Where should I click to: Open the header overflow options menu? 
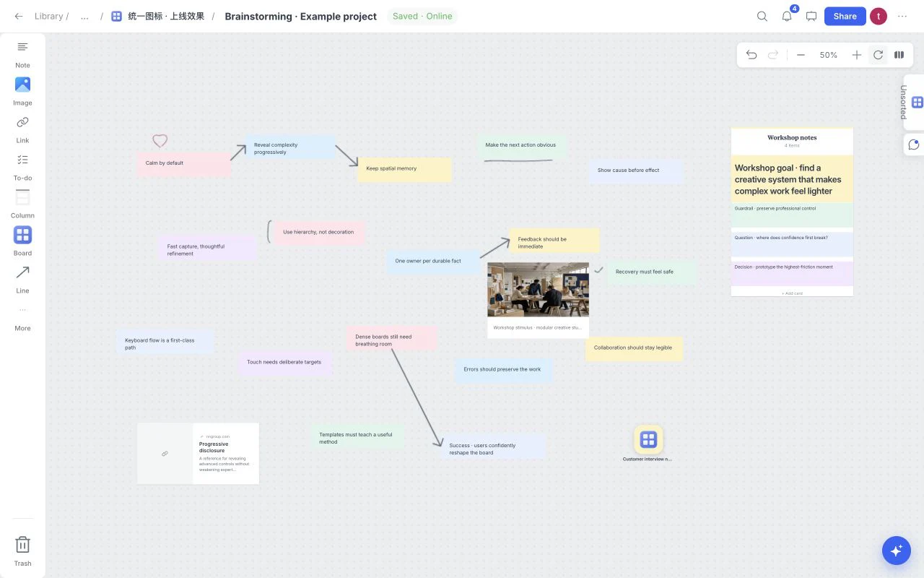pyautogui.click(x=902, y=16)
